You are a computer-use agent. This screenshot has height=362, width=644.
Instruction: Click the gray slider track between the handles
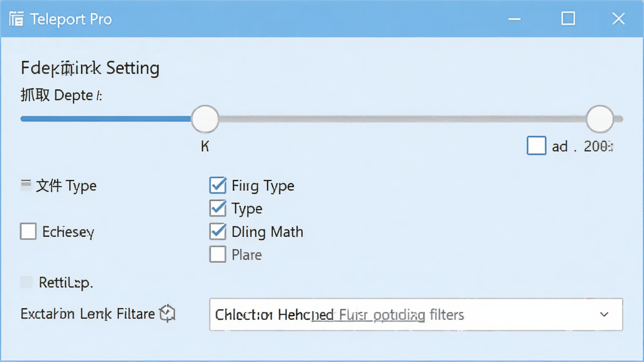click(402, 119)
